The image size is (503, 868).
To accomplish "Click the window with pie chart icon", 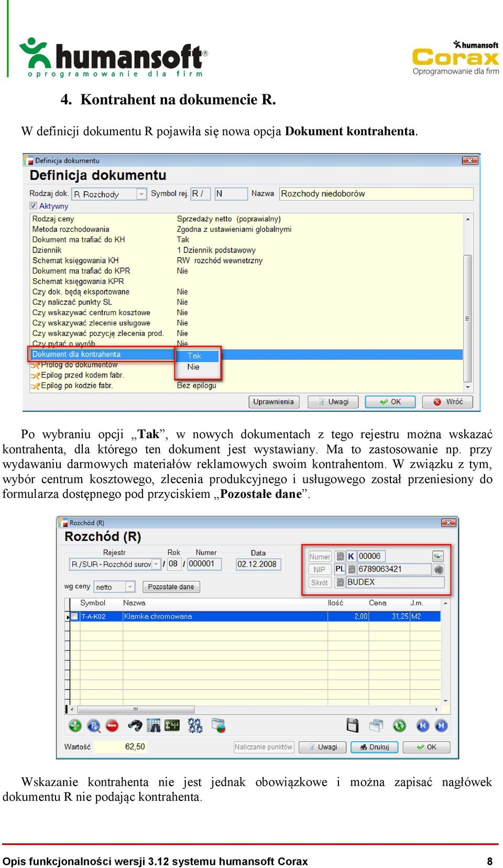I will coord(218,725).
